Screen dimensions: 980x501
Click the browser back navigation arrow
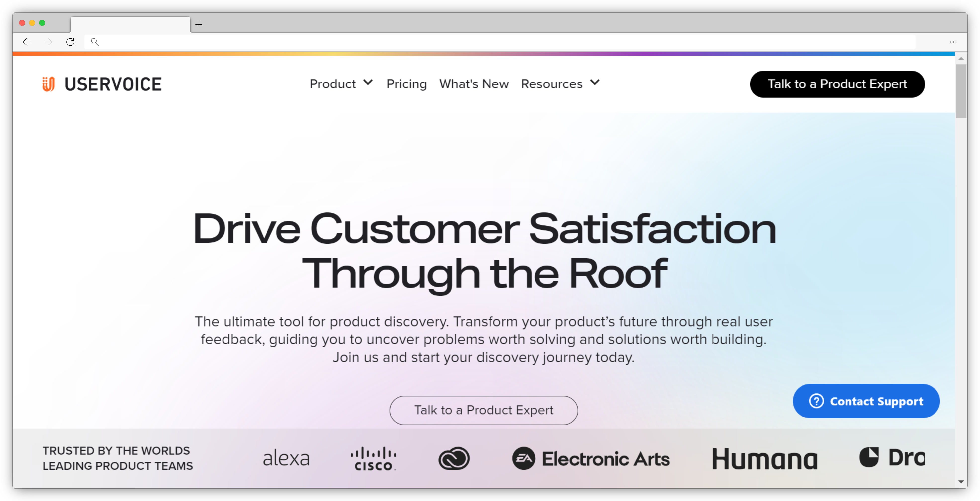coord(26,42)
